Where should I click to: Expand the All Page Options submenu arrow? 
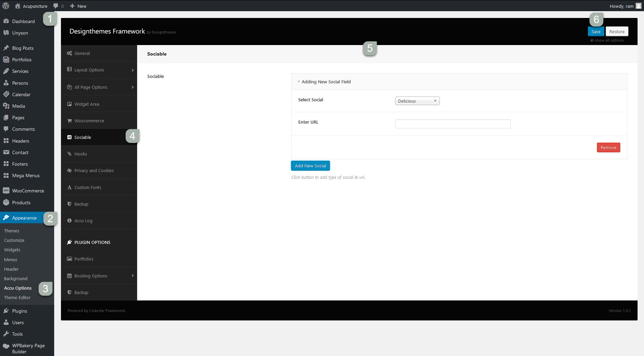click(133, 87)
